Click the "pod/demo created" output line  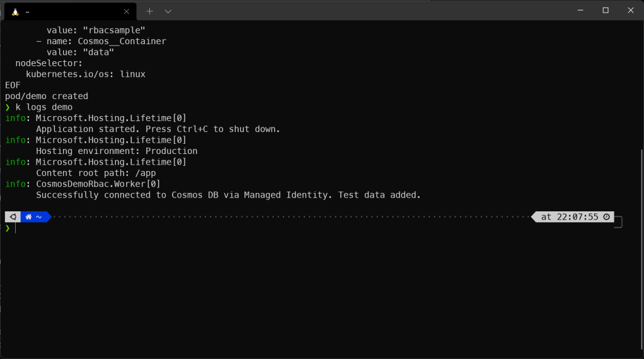click(x=47, y=97)
